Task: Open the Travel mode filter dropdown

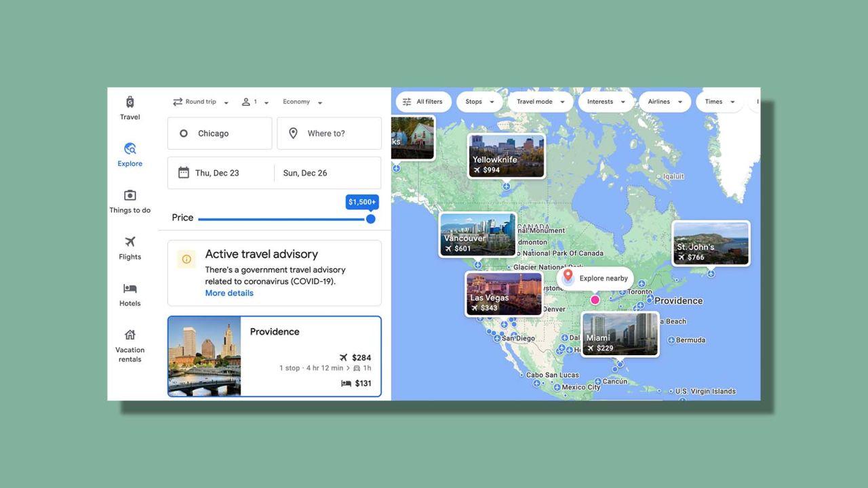Action: (x=540, y=102)
